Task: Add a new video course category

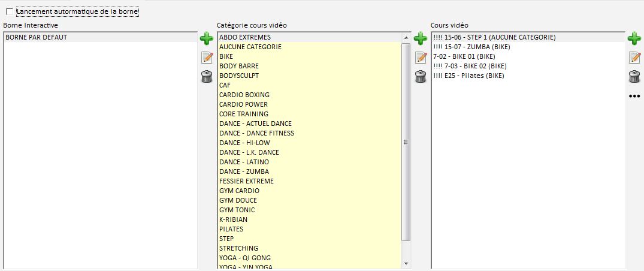Action: coord(420,39)
